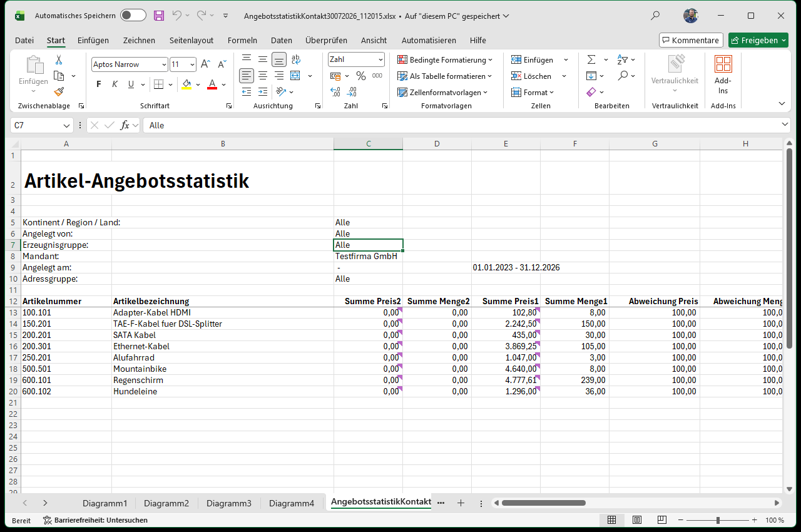Viewport: 801px width, 532px height.
Task: Click the Copy icon
Action: 59,76
